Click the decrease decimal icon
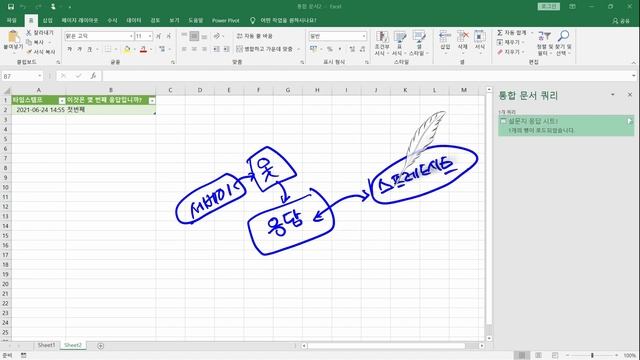Screen dimensions: 640x360 click(x=362, y=49)
